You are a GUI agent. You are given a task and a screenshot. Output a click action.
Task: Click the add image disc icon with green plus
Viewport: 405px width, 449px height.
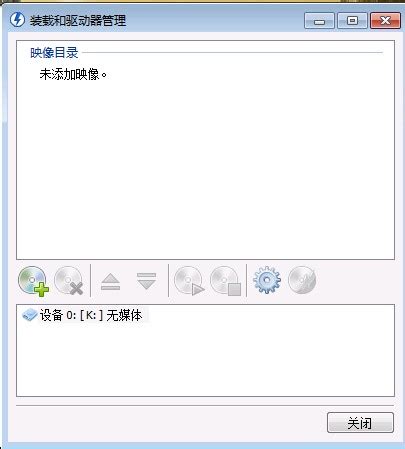pyautogui.click(x=33, y=281)
